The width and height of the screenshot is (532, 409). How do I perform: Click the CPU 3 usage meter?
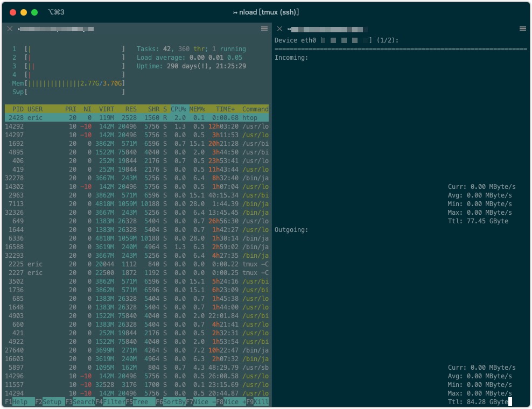68,66
